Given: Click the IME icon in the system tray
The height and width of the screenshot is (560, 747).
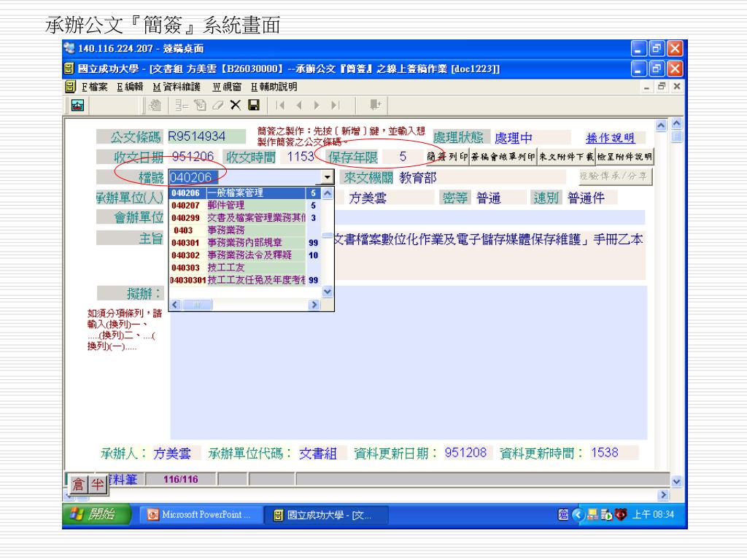Looking at the screenshot, I should (x=563, y=515).
